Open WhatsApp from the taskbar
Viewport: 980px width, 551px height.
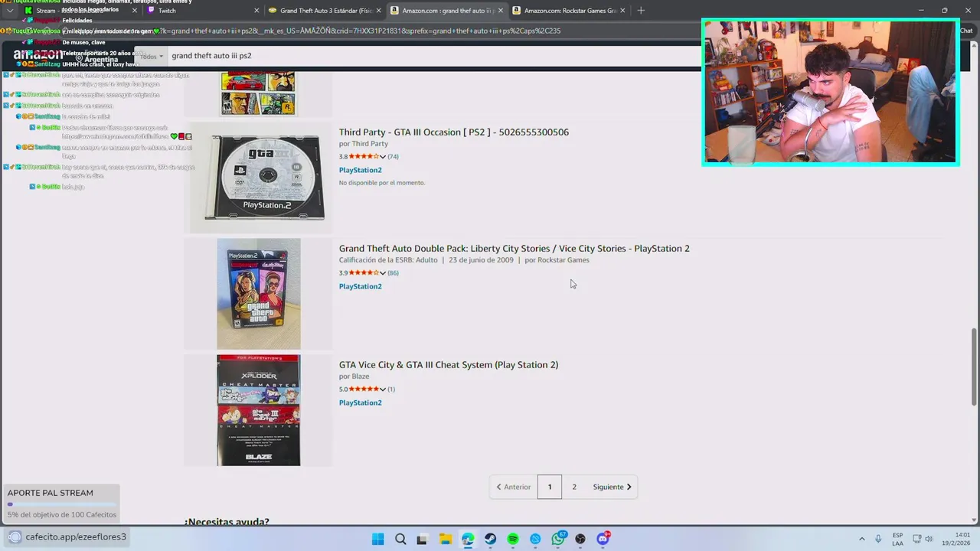(x=558, y=539)
